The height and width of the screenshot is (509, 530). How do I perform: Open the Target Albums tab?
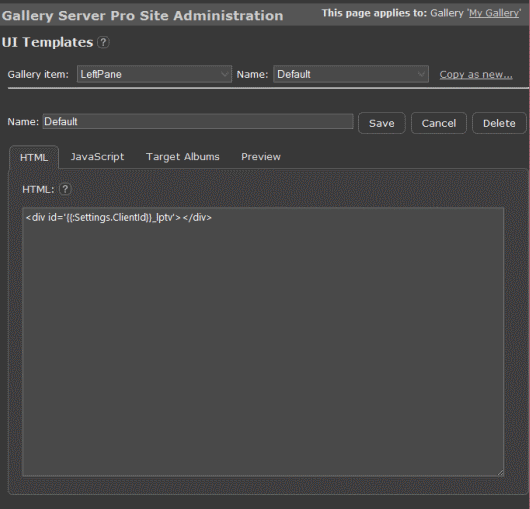coord(183,157)
